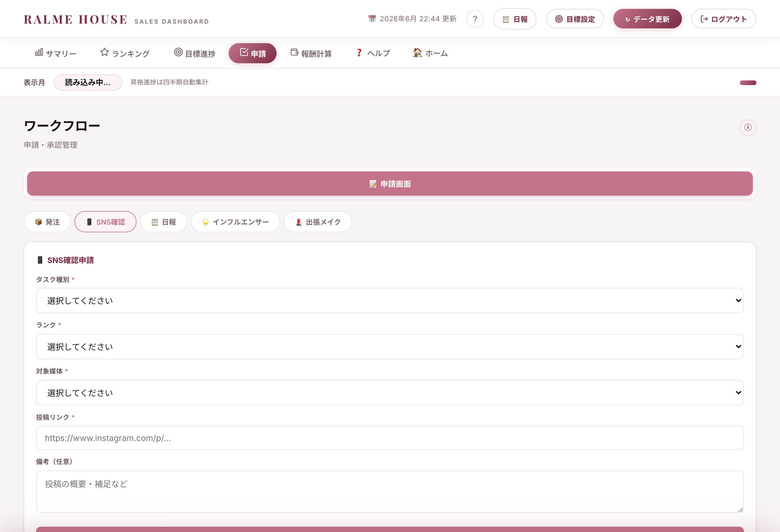Click the 投稿リンク URL input field
The height and width of the screenshot is (532, 780).
coord(390,438)
